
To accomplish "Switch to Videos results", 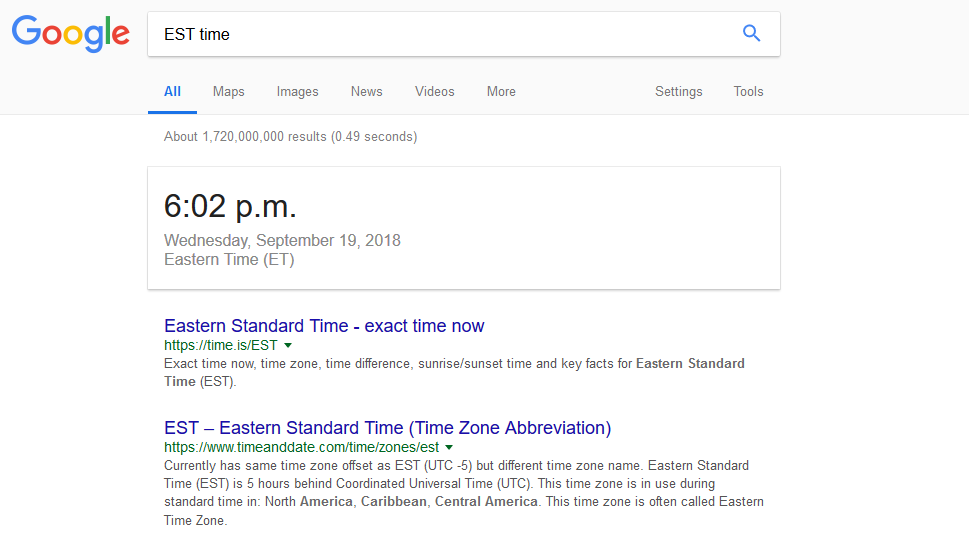I will tap(434, 91).
